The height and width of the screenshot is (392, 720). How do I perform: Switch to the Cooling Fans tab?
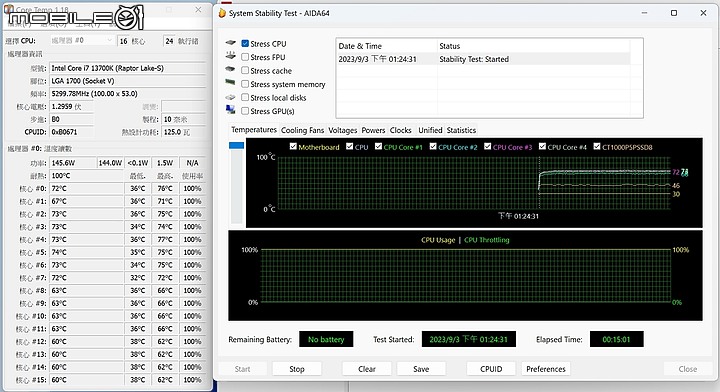303,130
